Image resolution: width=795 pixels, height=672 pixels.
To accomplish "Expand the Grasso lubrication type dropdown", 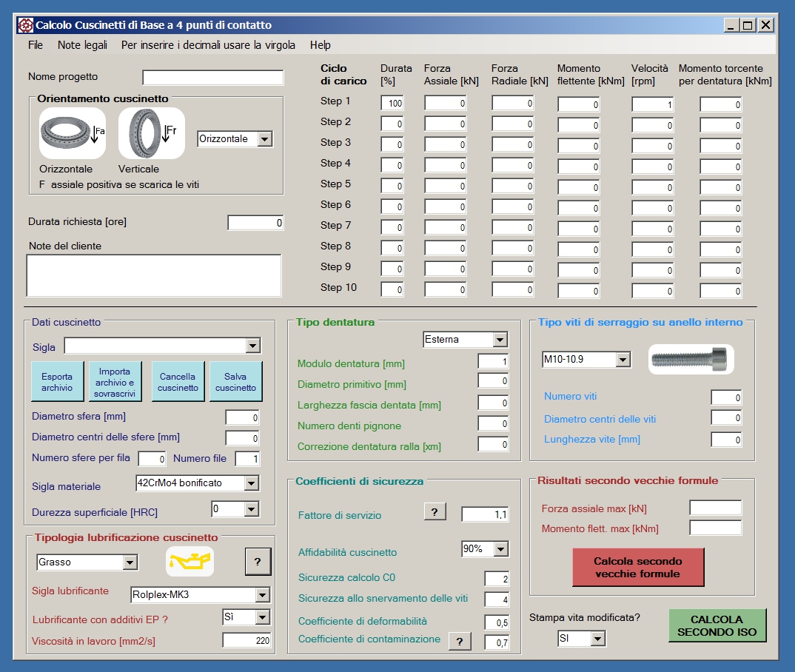I will tap(130, 562).
